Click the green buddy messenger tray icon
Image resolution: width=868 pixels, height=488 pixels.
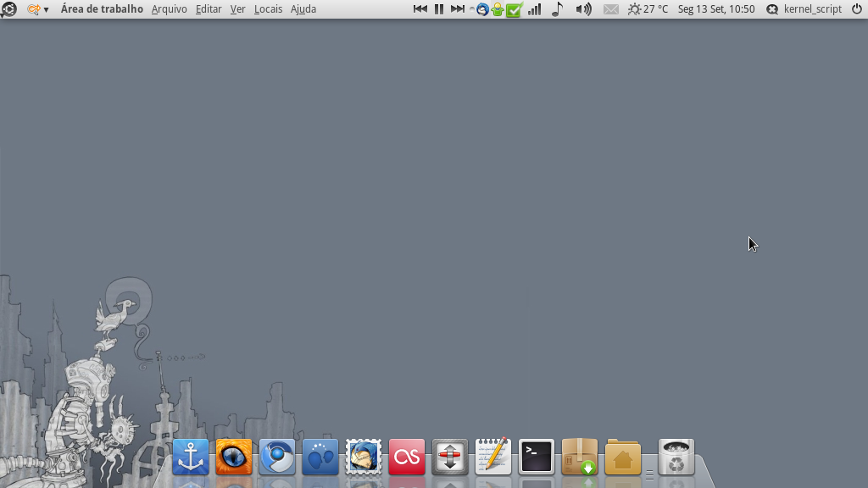498,9
